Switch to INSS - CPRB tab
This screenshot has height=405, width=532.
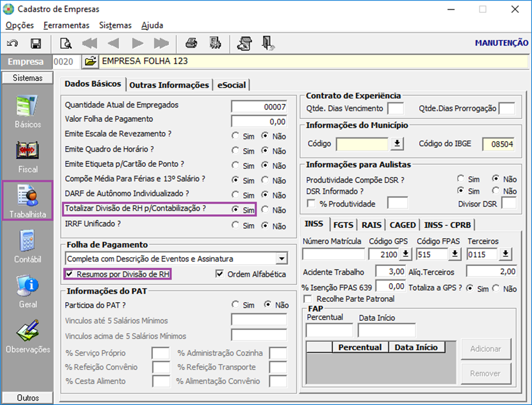point(448,225)
